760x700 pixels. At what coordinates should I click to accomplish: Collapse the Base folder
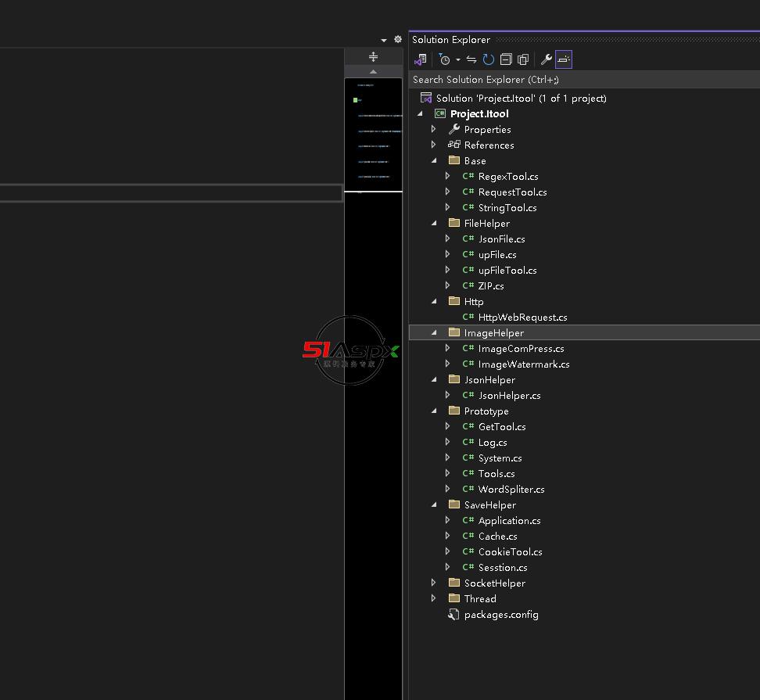point(434,160)
